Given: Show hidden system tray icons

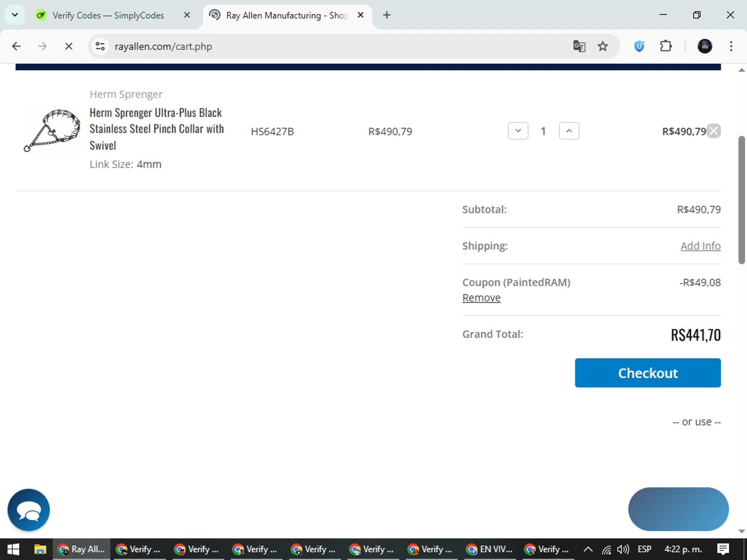Looking at the screenshot, I should coord(588,549).
